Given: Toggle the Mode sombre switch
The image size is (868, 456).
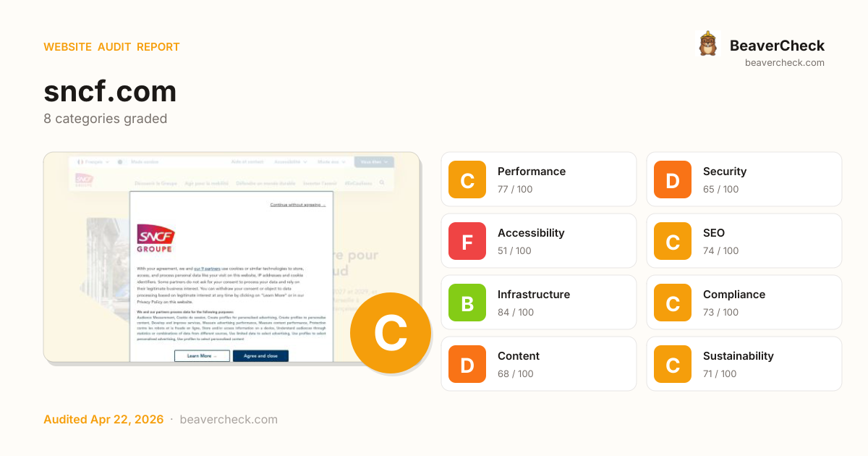Looking at the screenshot, I should tap(120, 162).
